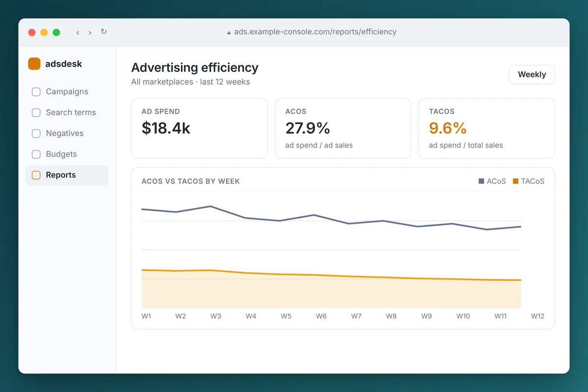Maximize the window with the green button

[x=56, y=32]
